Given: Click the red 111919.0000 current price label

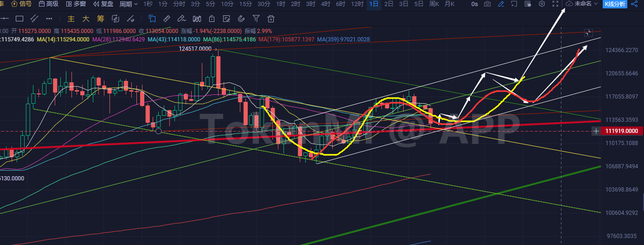Looking at the screenshot, I should [622, 132].
